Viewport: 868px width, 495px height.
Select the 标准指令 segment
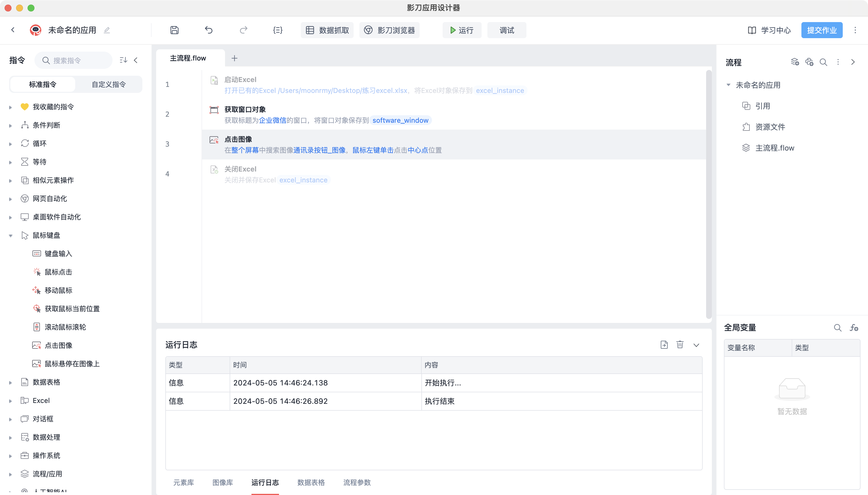(42, 84)
